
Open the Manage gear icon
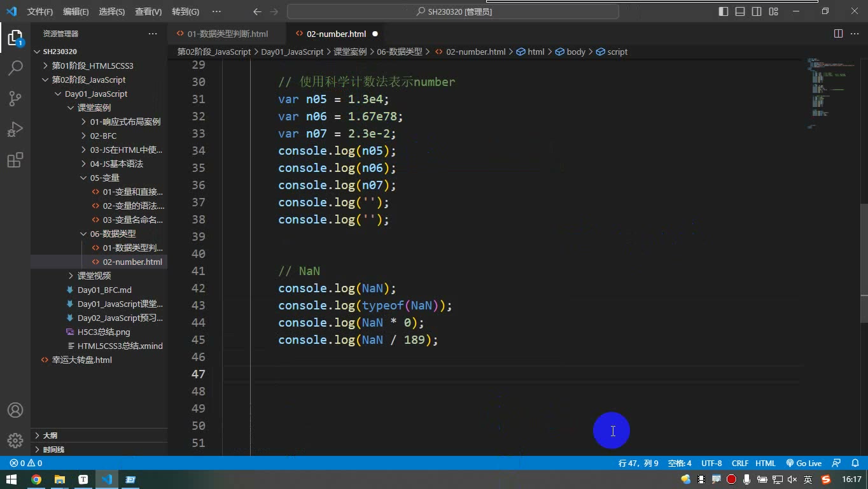click(15, 440)
